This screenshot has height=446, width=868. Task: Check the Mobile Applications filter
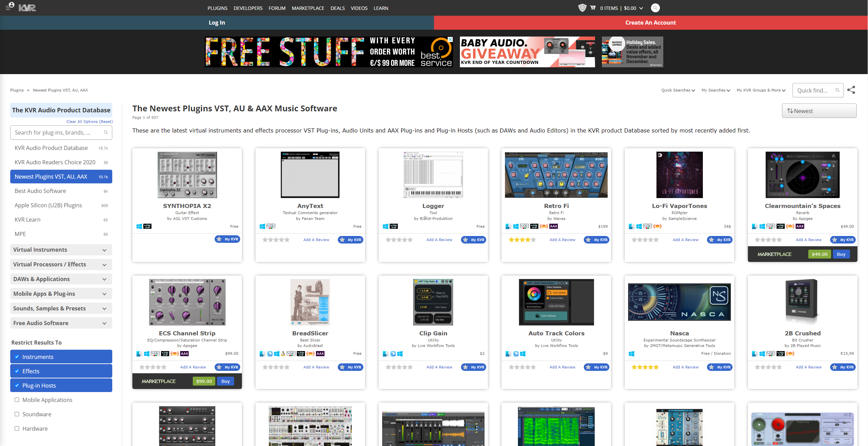(17, 400)
